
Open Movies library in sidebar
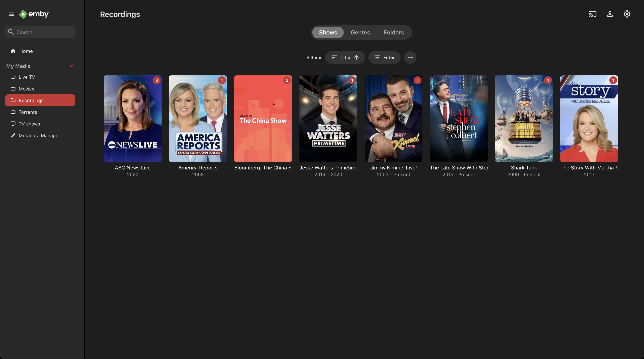click(40, 89)
